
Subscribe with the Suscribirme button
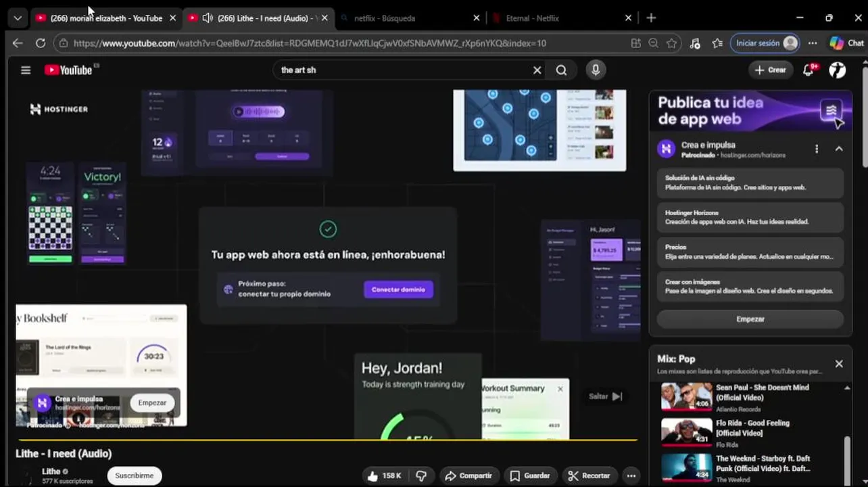point(135,476)
